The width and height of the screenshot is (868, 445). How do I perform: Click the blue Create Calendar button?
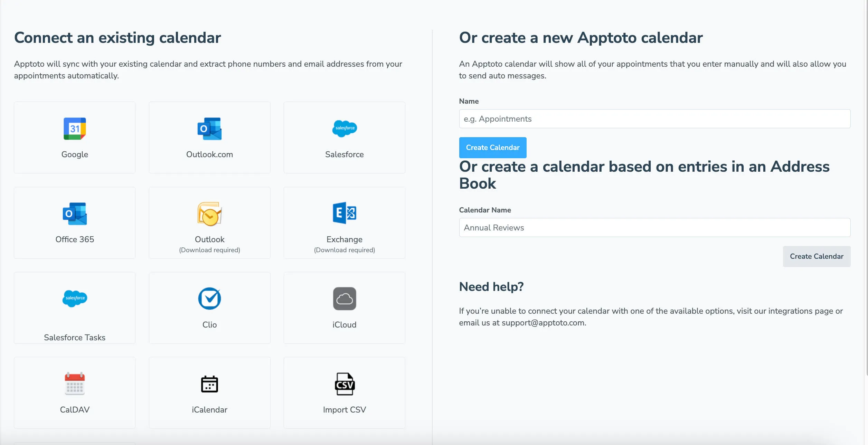pyautogui.click(x=493, y=148)
